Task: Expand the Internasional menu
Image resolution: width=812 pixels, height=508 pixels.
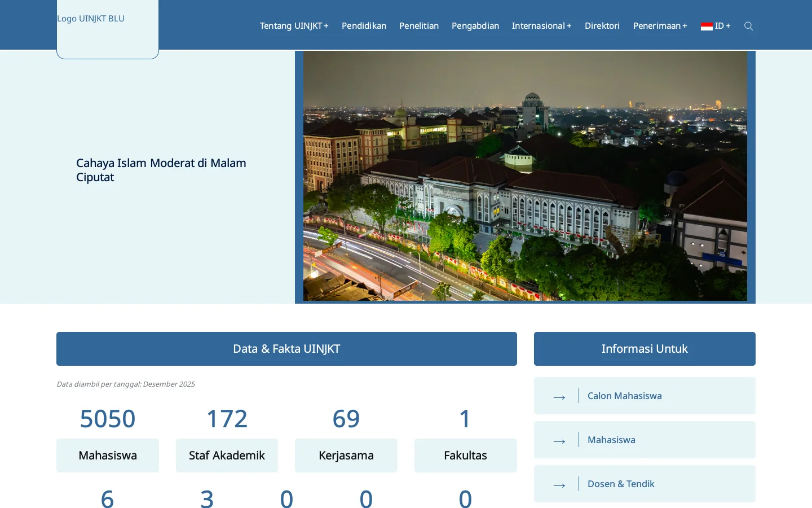Action: (x=541, y=26)
